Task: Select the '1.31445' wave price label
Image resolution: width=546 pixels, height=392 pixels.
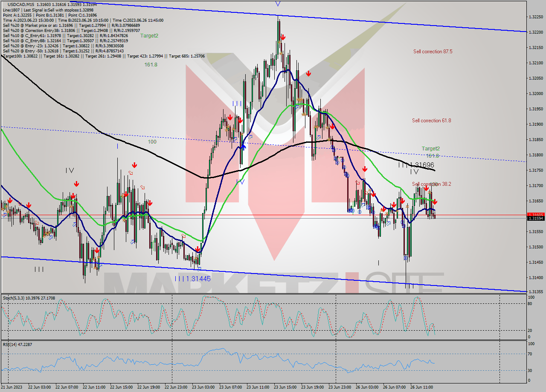Action: click(x=199, y=279)
